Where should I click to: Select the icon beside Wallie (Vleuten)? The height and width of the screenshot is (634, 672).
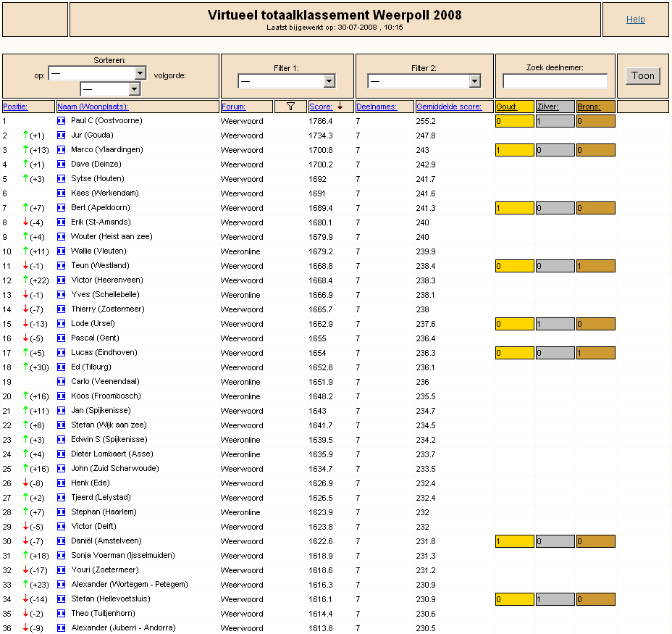coord(62,251)
